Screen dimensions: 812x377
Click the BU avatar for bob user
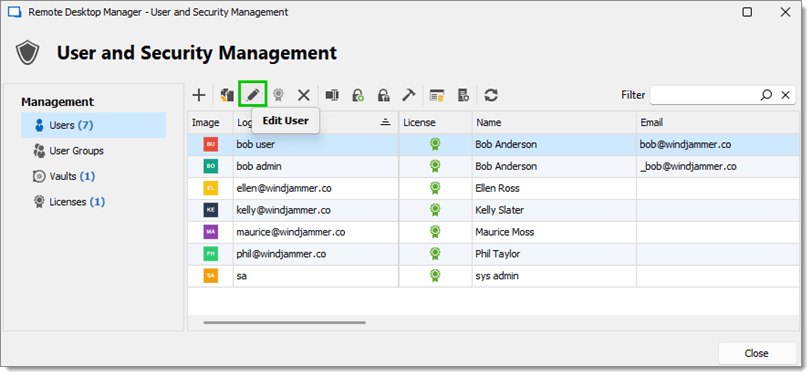tap(210, 144)
